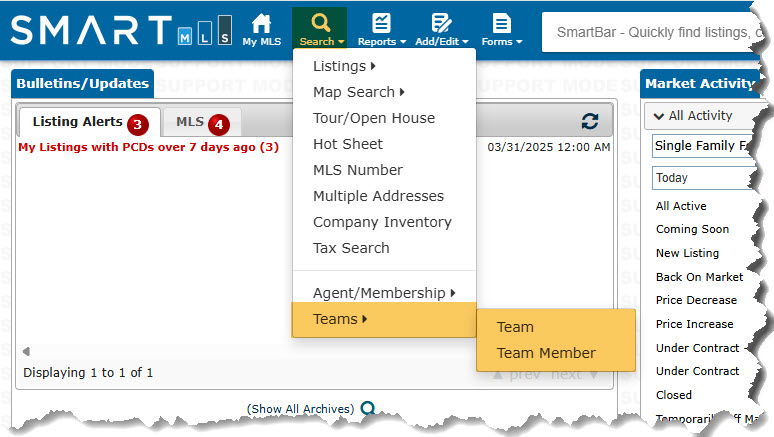Click the Bulletins/Updates panel header
Screen dimensions: 774x437
[x=82, y=83]
